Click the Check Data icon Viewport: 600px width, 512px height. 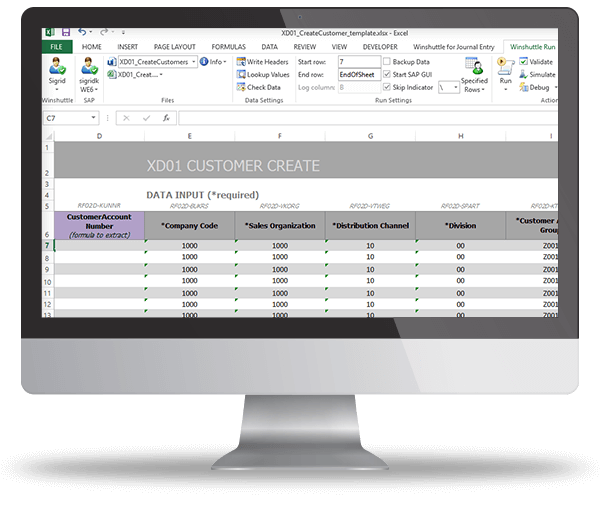click(241, 87)
